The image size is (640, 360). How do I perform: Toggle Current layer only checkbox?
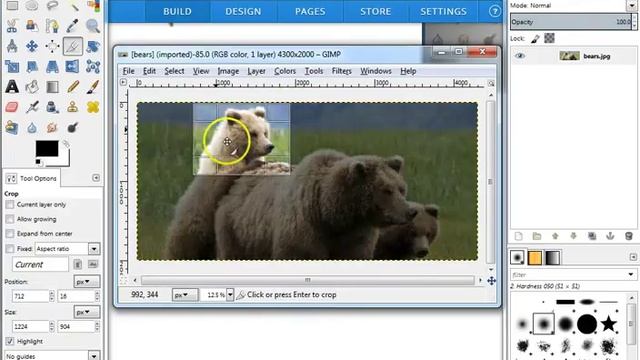(x=10, y=204)
